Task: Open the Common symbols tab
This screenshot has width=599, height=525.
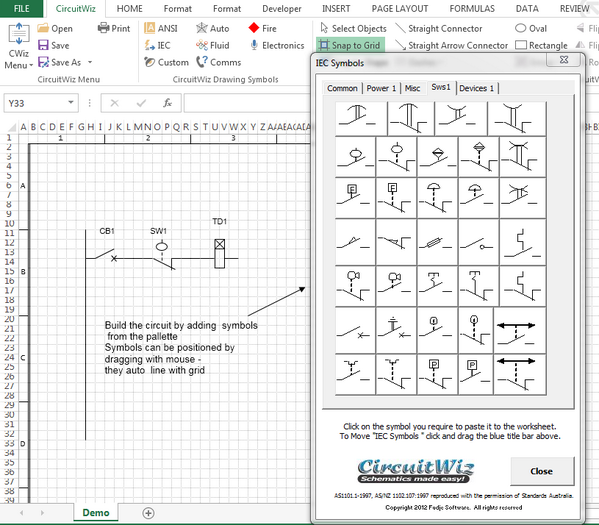Action: (342, 88)
